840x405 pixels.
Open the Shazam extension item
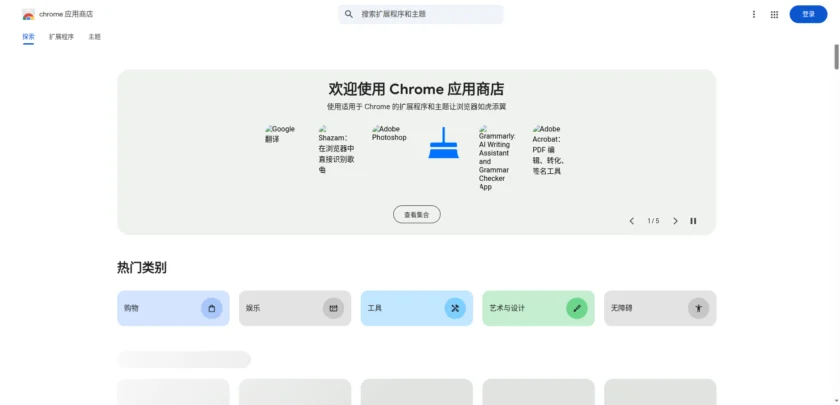click(x=336, y=149)
